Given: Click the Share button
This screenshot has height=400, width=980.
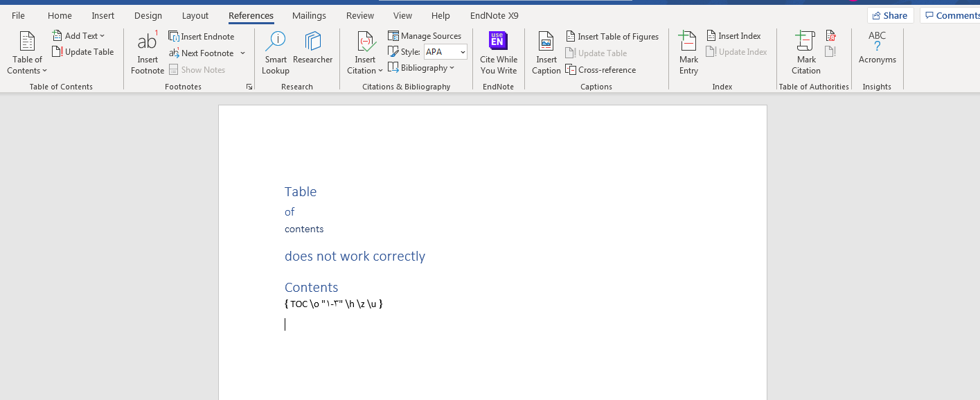Looking at the screenshot, I should click(x=890, y=15).
